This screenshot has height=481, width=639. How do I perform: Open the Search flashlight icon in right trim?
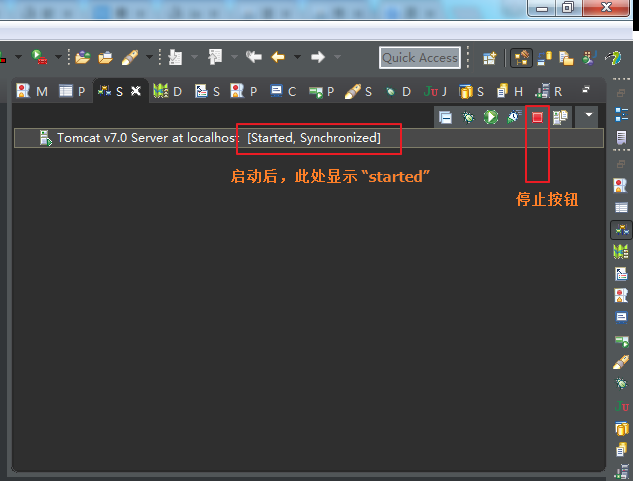pos(621,362)
